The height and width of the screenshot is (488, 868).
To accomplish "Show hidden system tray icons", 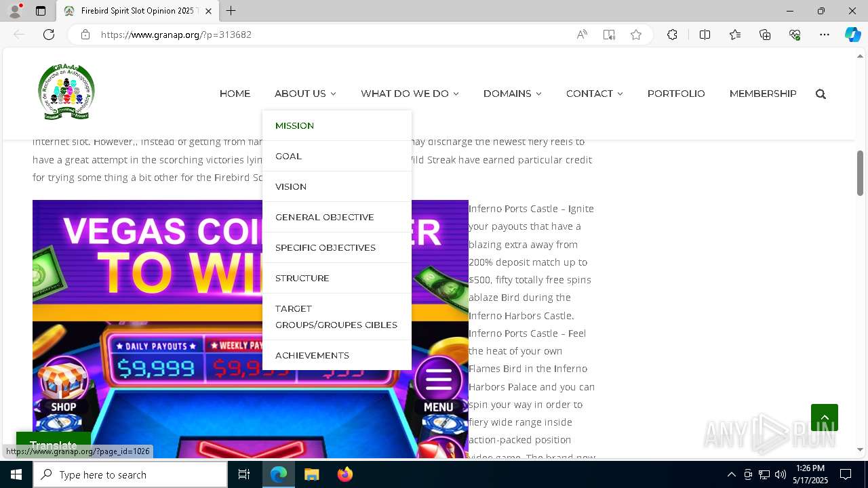I will coord(731,474).
